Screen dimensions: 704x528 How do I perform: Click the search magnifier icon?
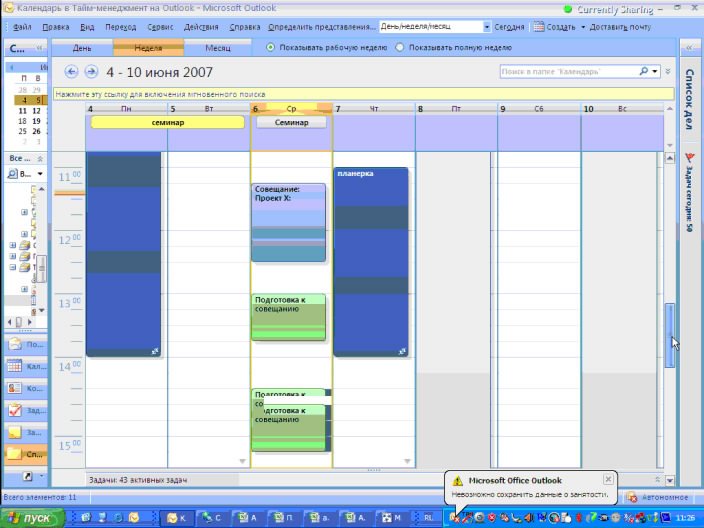(643, 72)
